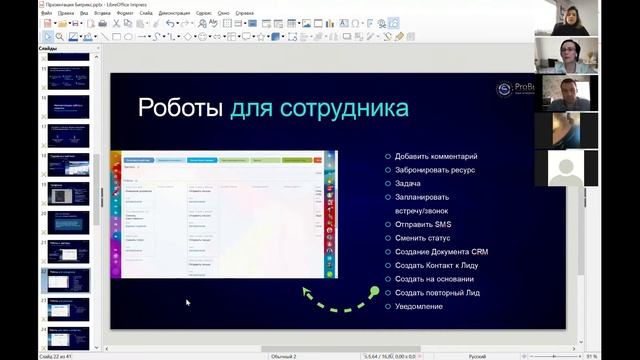Choose the Select arrow tool
640x360 pixels.
coord(47,37)
